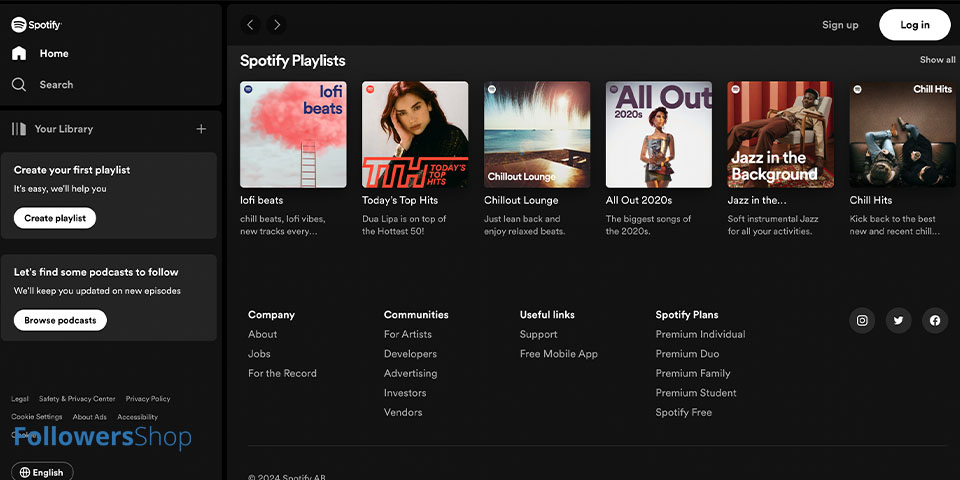Screen dimensions: 960x480
Task: Open the Spotify Playlists heading
Action: (293, 61)
